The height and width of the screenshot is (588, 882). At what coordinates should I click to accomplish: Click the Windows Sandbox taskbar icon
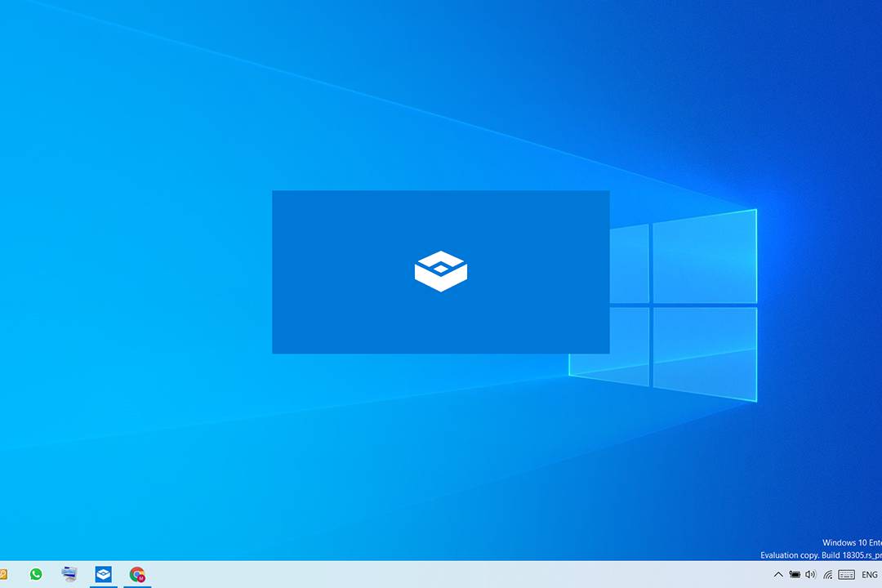tap(103, 574)
